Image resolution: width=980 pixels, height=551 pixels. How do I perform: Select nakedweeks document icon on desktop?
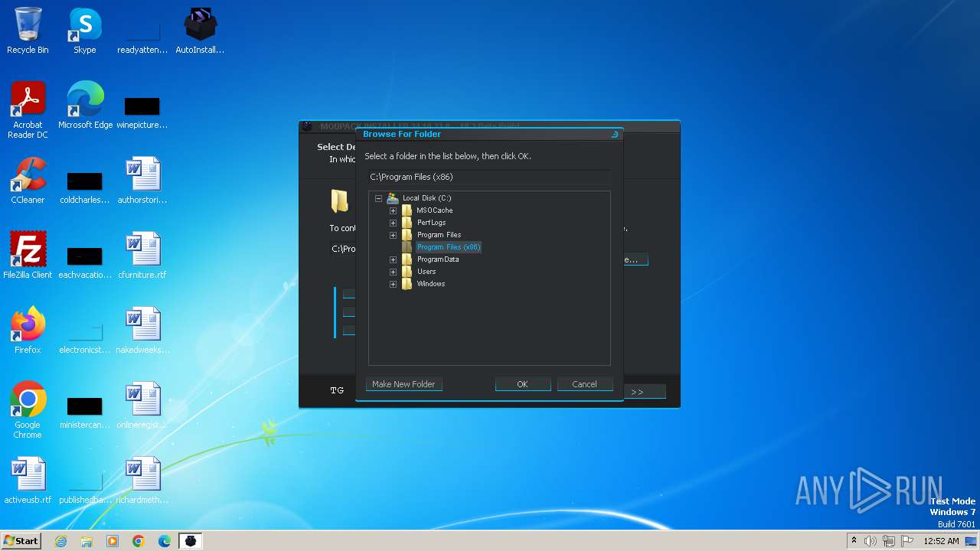coord(142,330)
